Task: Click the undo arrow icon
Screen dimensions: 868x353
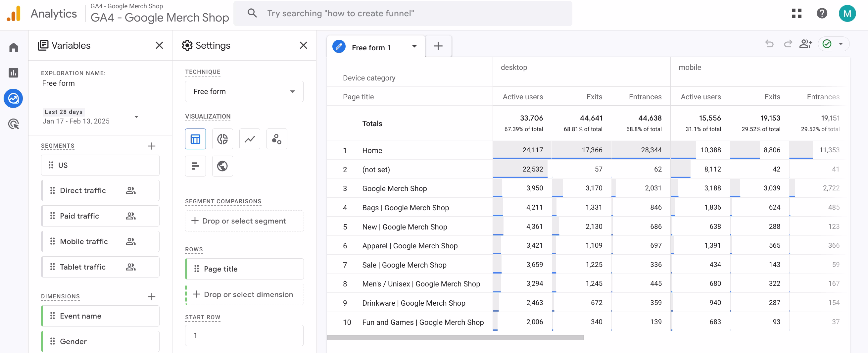Action: pos(769,44)
